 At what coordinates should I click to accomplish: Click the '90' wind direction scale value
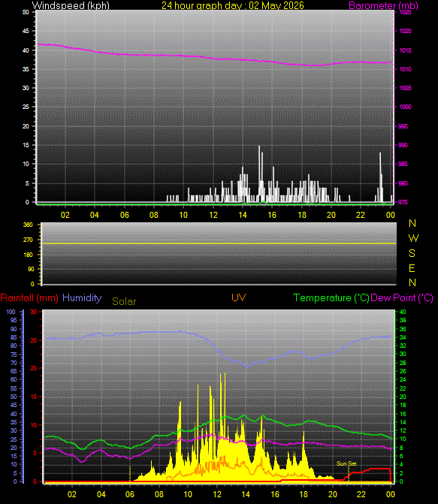[x=31, y=269]
